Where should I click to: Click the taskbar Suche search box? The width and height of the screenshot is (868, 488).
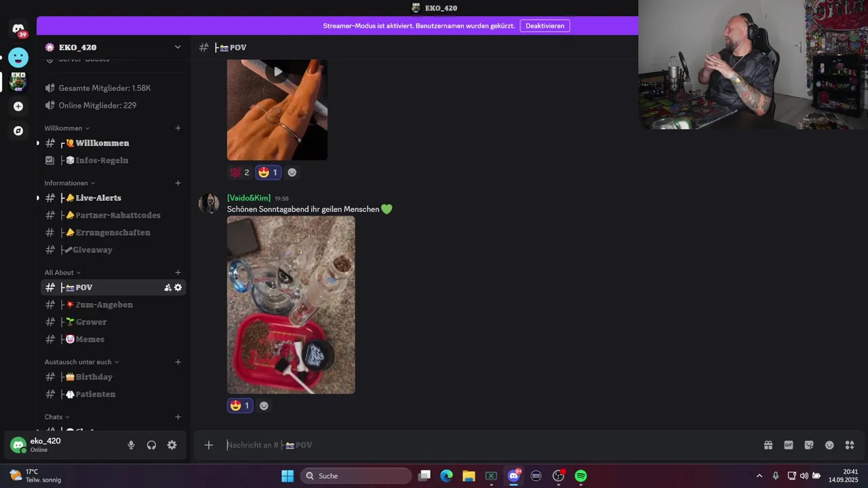tap(355, 476)
